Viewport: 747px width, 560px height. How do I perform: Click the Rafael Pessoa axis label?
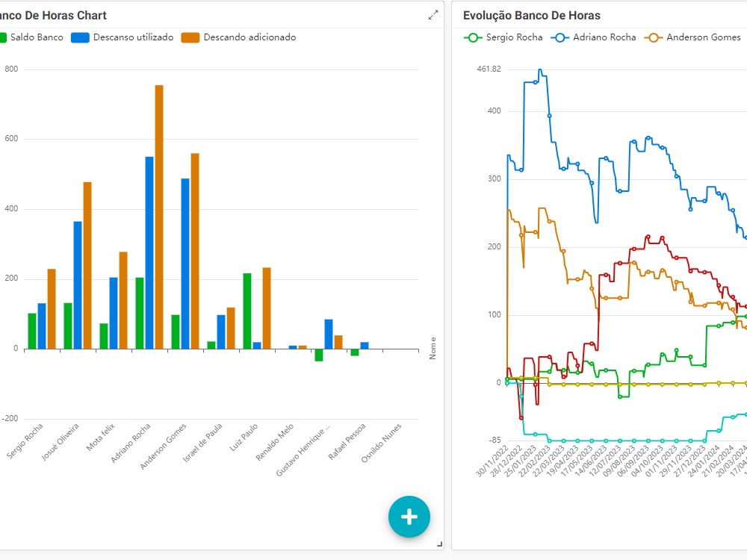click(x=347, y=441)
